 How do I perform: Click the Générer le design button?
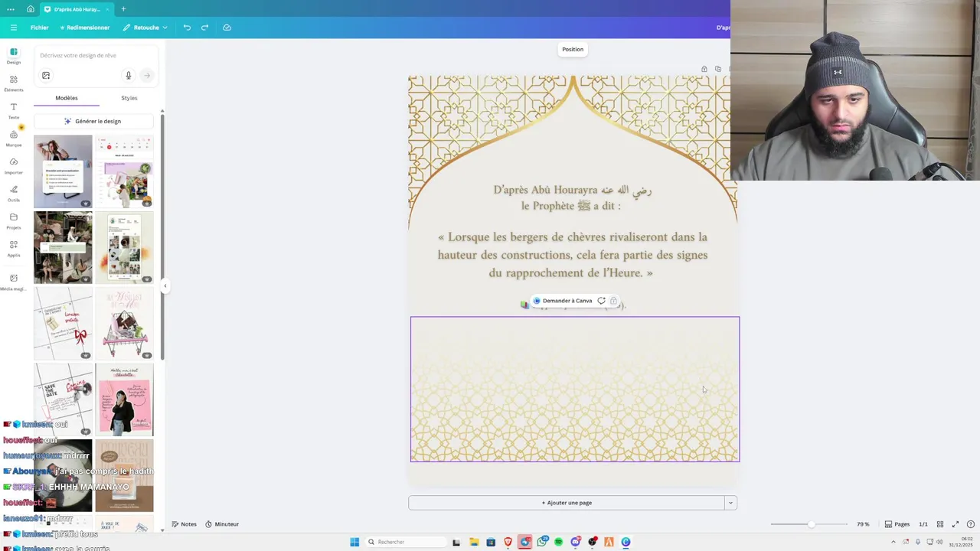(93, 121)
